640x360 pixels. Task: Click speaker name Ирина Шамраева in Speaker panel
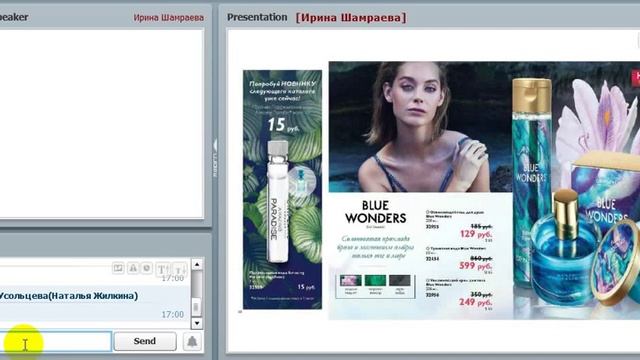169,18
